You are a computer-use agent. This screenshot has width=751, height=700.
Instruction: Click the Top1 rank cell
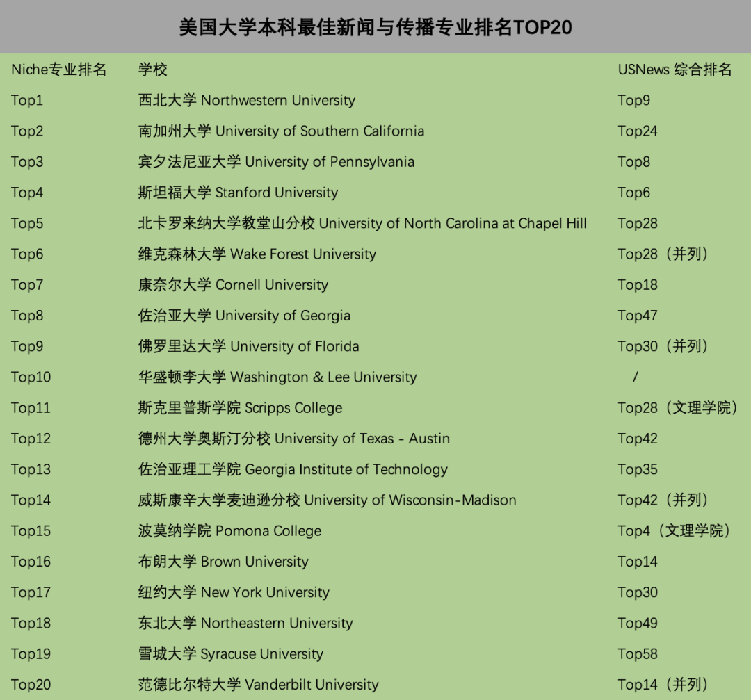pos(27,101)
